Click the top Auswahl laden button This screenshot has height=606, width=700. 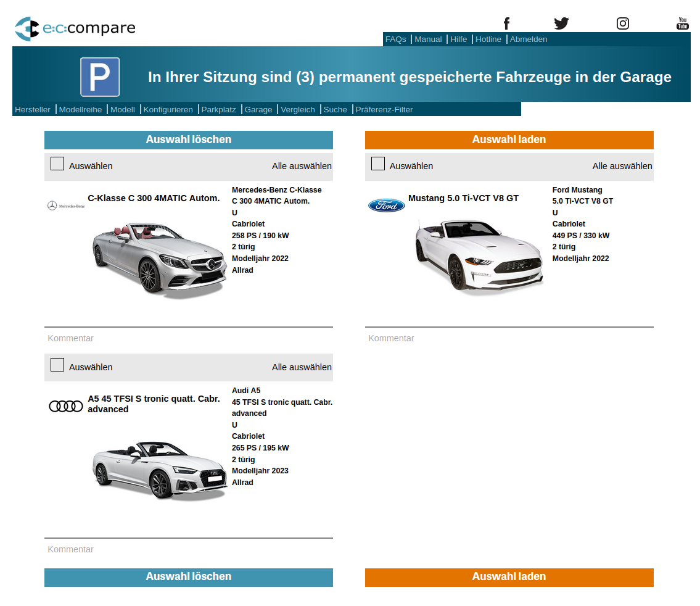click(x=509, y=140)
